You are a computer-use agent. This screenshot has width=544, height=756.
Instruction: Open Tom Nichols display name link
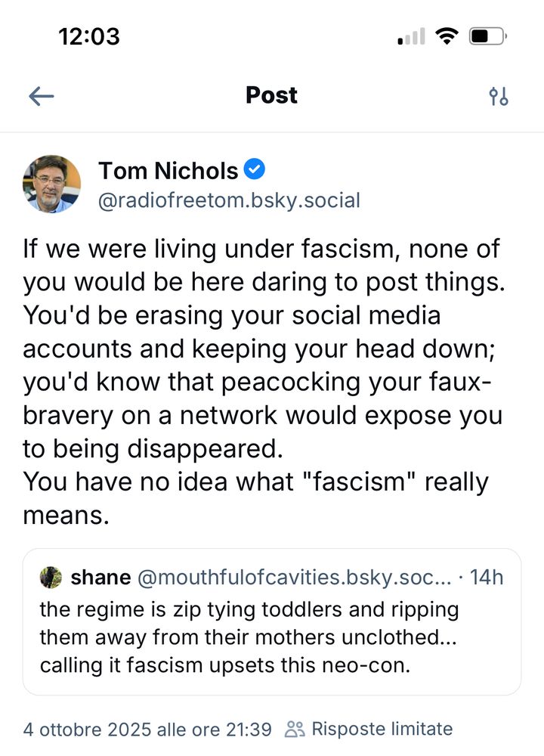[x=168, y=171]
